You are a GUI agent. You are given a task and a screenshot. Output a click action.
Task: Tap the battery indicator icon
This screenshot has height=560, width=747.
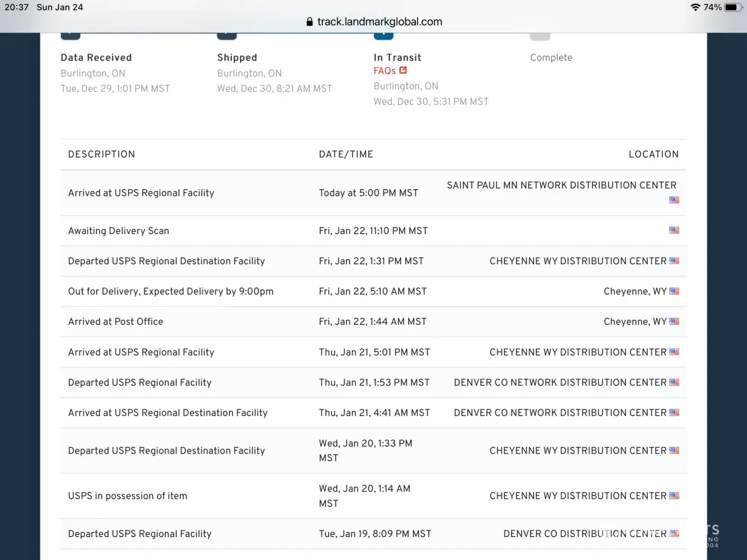(732, 7)
